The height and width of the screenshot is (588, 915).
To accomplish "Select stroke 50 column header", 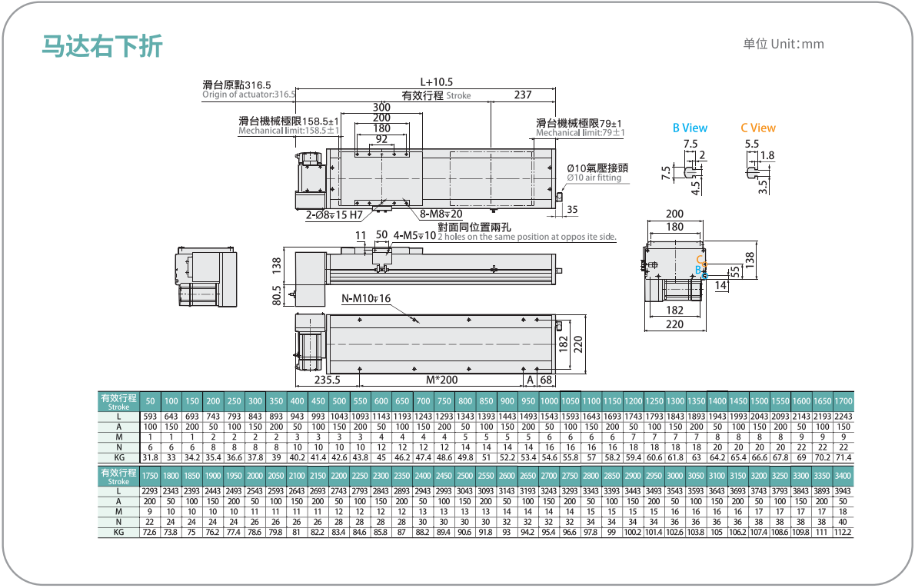I will click(151, 401).
